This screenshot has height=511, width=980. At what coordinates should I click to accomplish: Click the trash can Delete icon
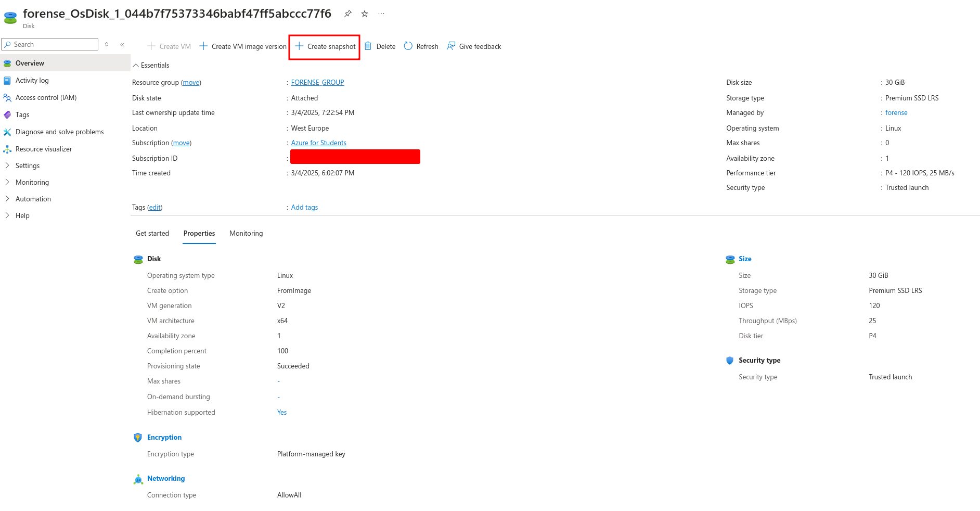click(x=368, y=46)
